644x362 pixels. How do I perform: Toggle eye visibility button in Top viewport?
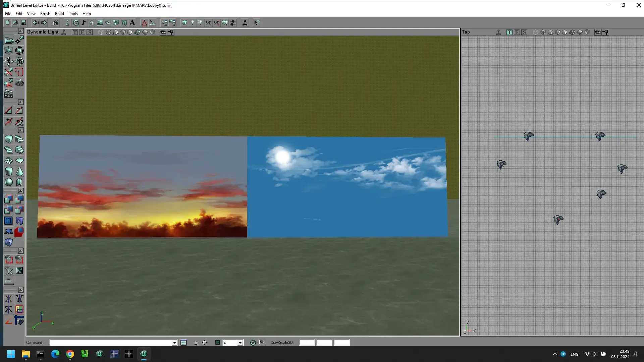pos(598,32)
